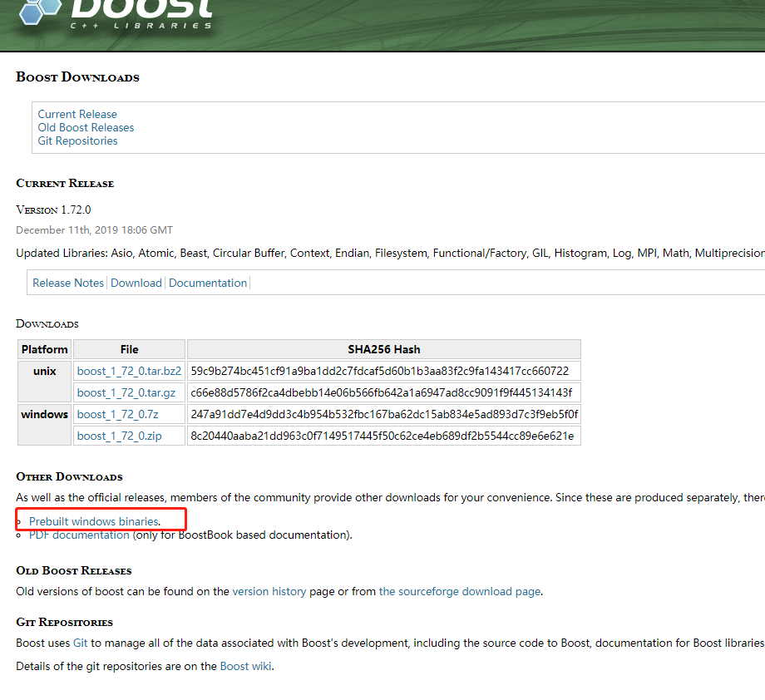Visit the version history page link
765x700 pixels.
click(x=269, y=591)
